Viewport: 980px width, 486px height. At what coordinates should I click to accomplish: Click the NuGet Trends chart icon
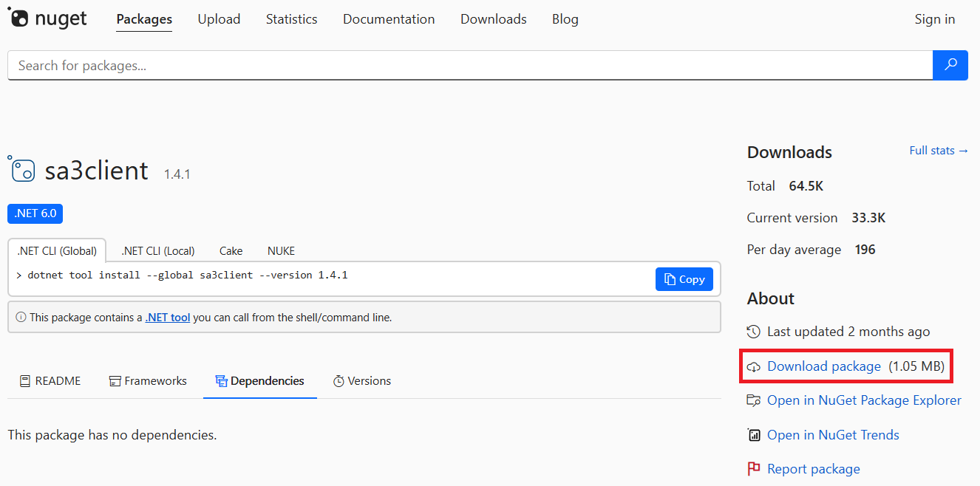(x=753, y=435)
